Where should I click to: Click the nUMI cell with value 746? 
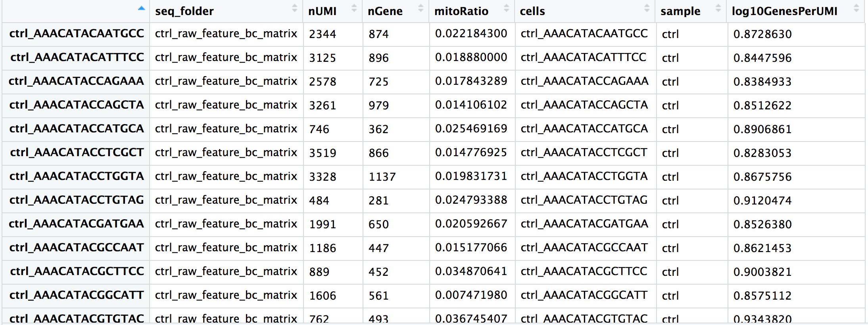319,129
